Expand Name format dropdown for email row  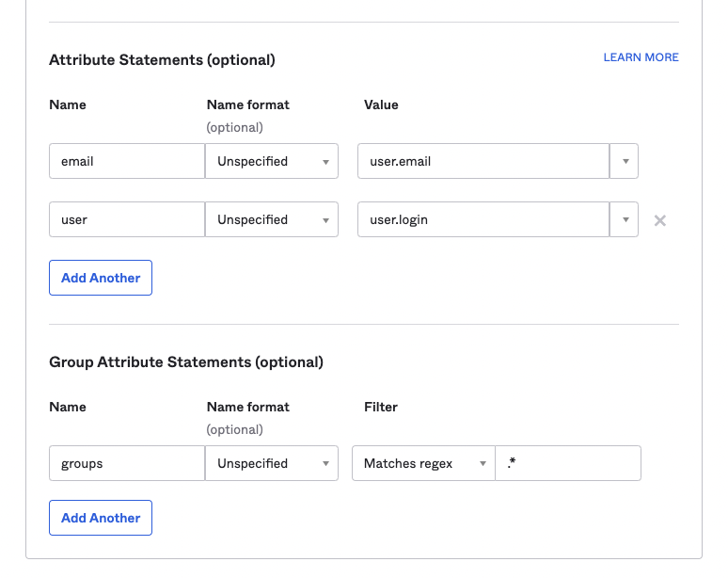coord(272,161)
